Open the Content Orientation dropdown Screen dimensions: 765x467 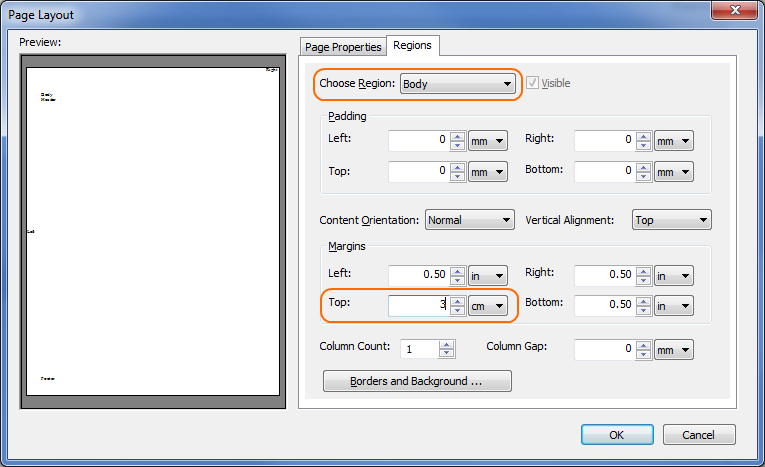(469, 220)
